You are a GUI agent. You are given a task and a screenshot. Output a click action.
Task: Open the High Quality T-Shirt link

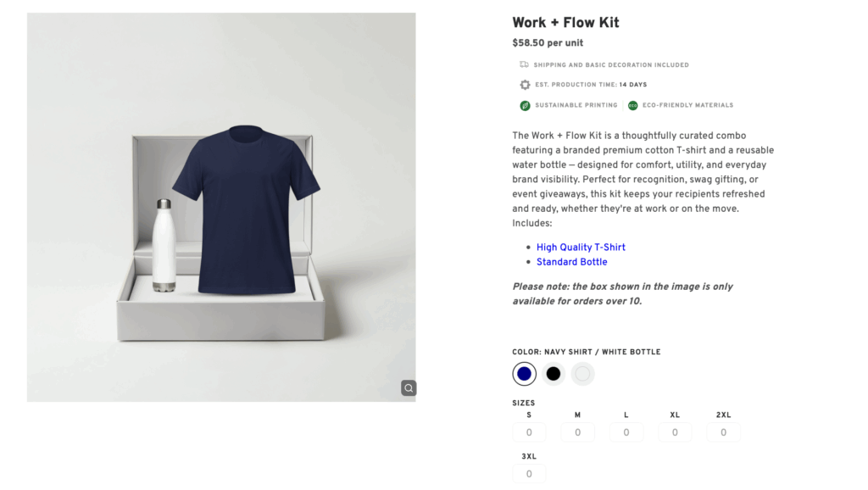581,248
